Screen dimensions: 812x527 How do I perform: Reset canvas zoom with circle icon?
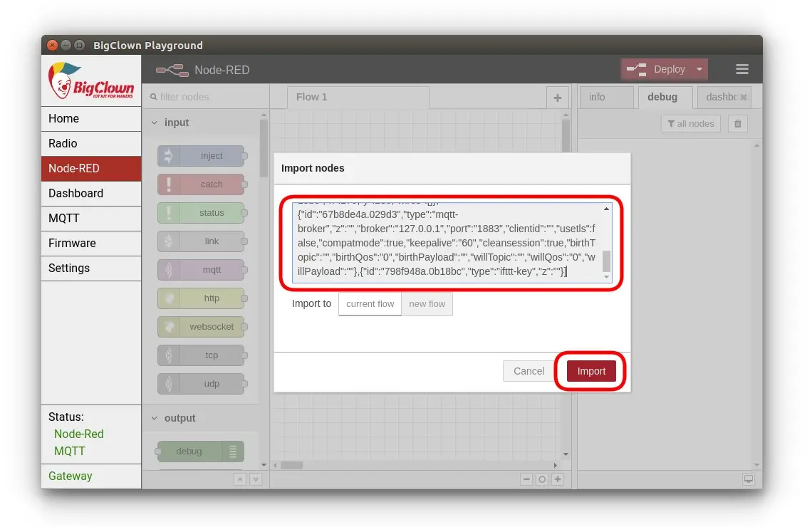[x=541, y=479]
